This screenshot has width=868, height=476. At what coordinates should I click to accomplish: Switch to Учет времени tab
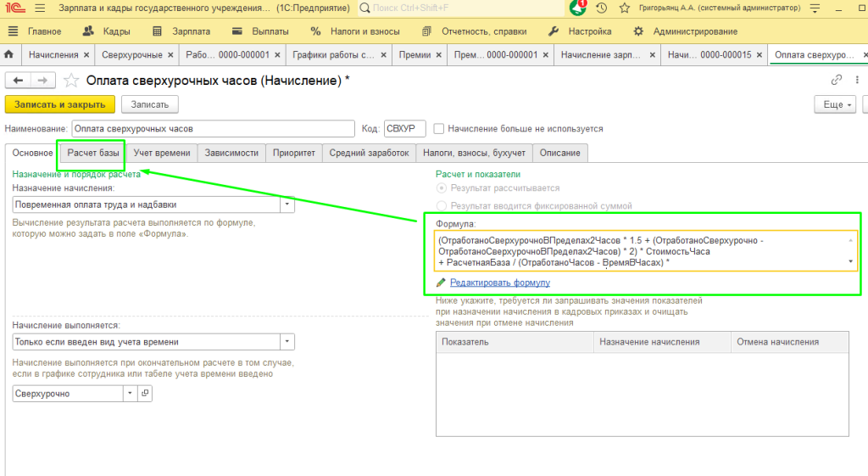[x=162, y=153]
